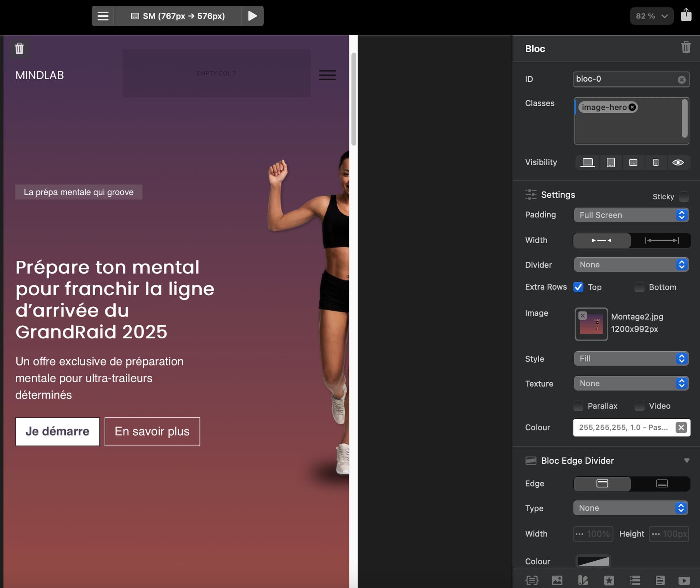Toggle tablet visibility icon
The image size is (700, 588).
[x=610, y=162]
